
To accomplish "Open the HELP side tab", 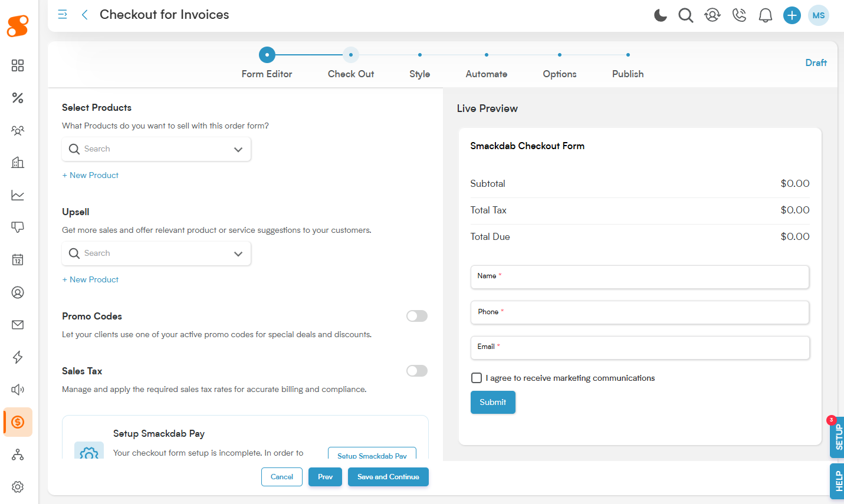I will pyautogui.click(x=838, y=482).
